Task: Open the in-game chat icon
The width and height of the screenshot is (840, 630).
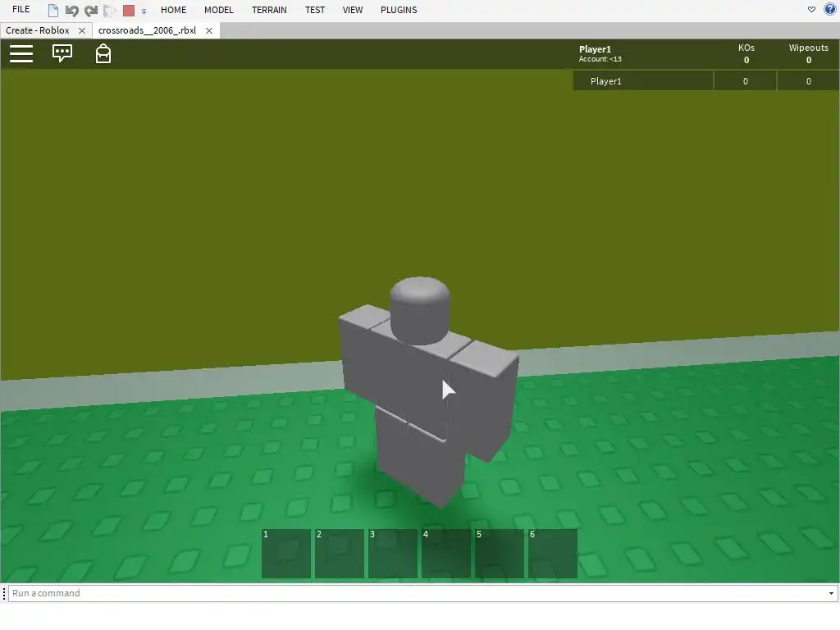Action: click(x=62, y=53)
